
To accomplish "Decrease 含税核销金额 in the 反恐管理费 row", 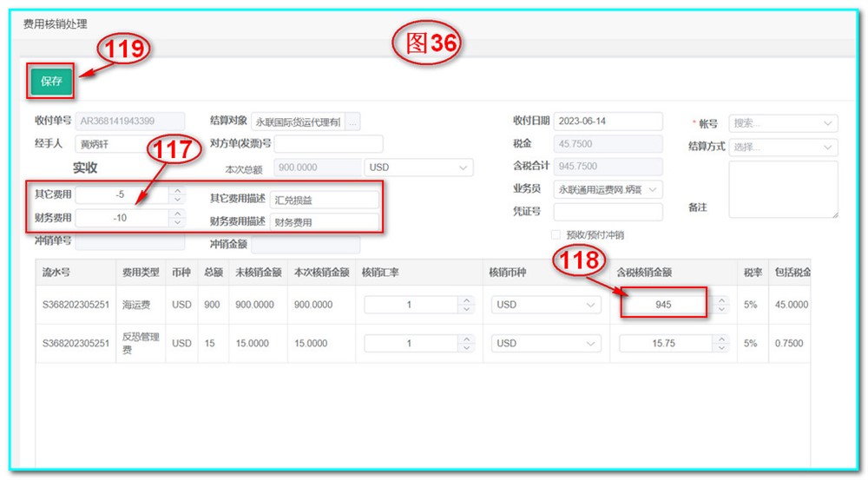I will [x=721, y=348].
